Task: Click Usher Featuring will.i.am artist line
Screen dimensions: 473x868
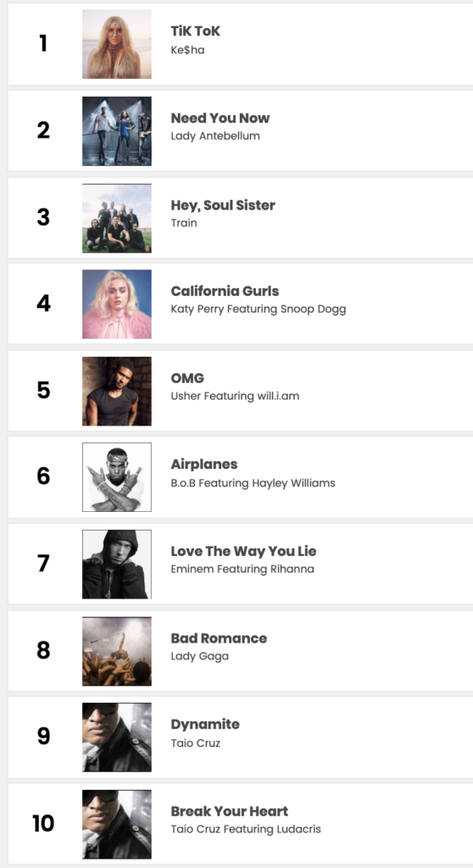Action: click(235, 396)
